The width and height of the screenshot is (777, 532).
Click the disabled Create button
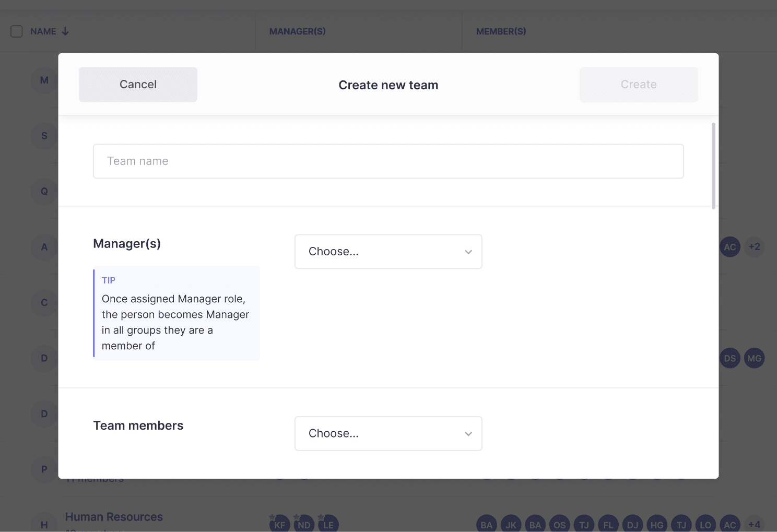click(639, 85)
